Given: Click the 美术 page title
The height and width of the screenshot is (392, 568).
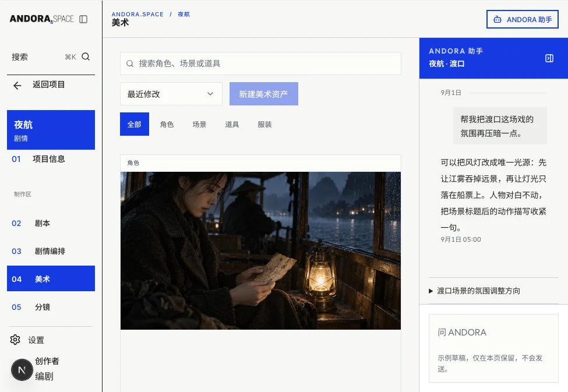Looking at the screenshot, I should click(x=120, y=23).
